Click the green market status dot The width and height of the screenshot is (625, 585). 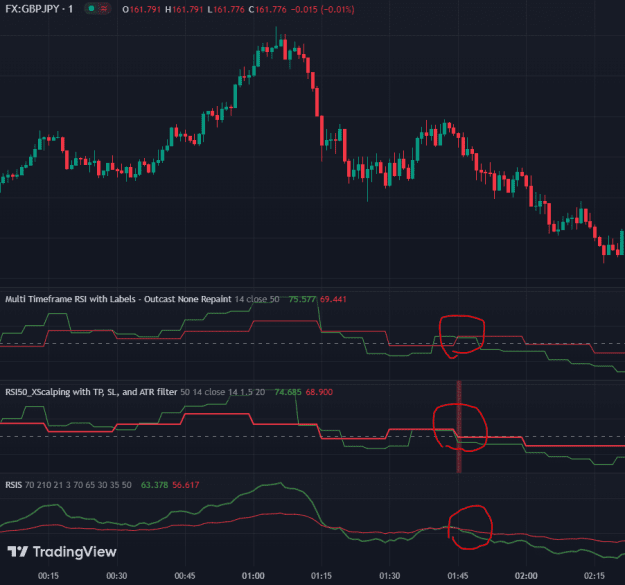click(x=91, y=8)
